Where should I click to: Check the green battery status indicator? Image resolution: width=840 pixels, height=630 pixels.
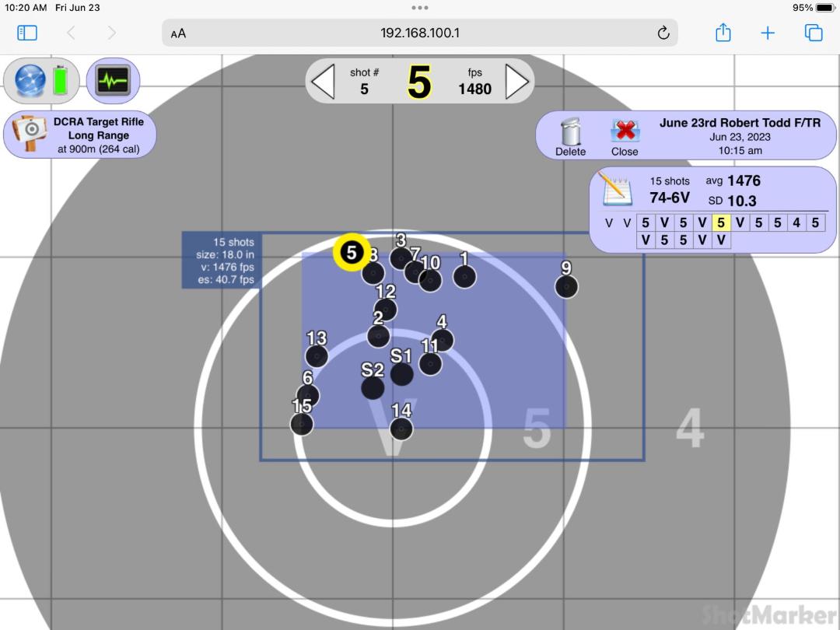click(61, 80)
